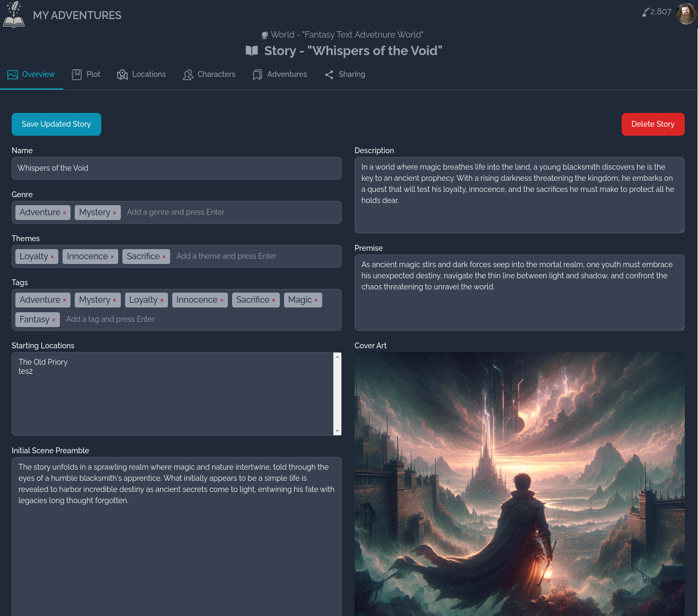Click the My Adventures book logo icon
698x616 pixels.
point(14,14)
